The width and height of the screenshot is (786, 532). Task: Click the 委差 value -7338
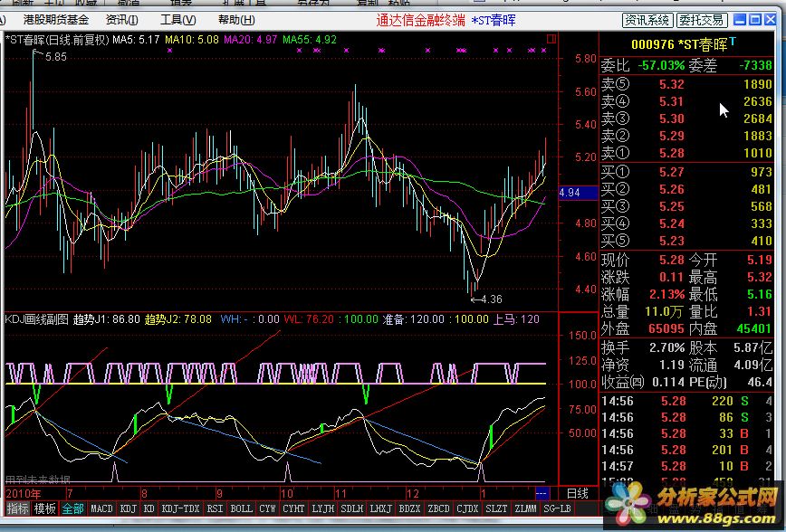755,66
